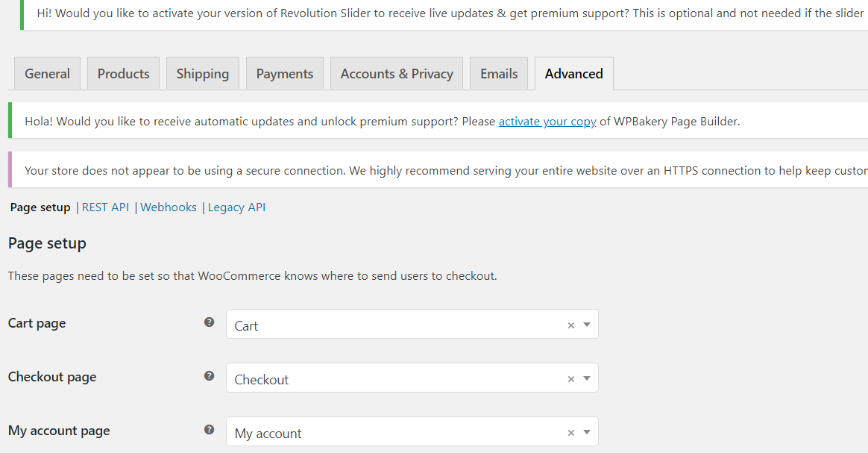Click help icon beside Checkout page
Viewport: 868px width, 453px height.
pos(210,376)
